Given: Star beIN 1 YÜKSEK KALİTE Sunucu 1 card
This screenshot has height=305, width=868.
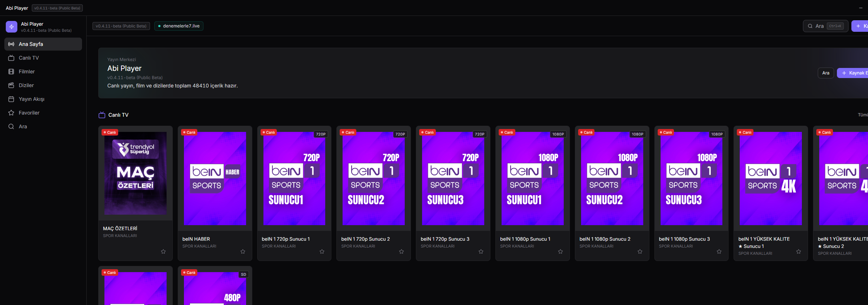Looking at the screenshot, I should (799, 252).
